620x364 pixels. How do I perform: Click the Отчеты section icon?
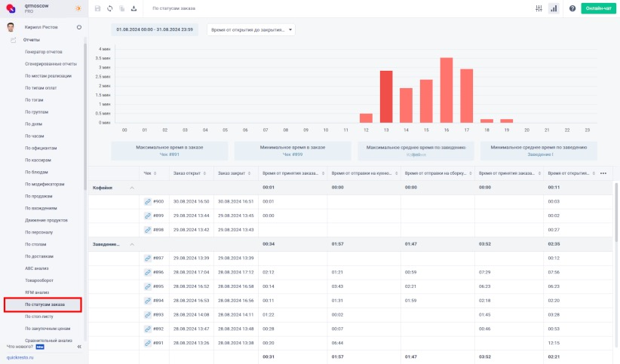(13, 40)
